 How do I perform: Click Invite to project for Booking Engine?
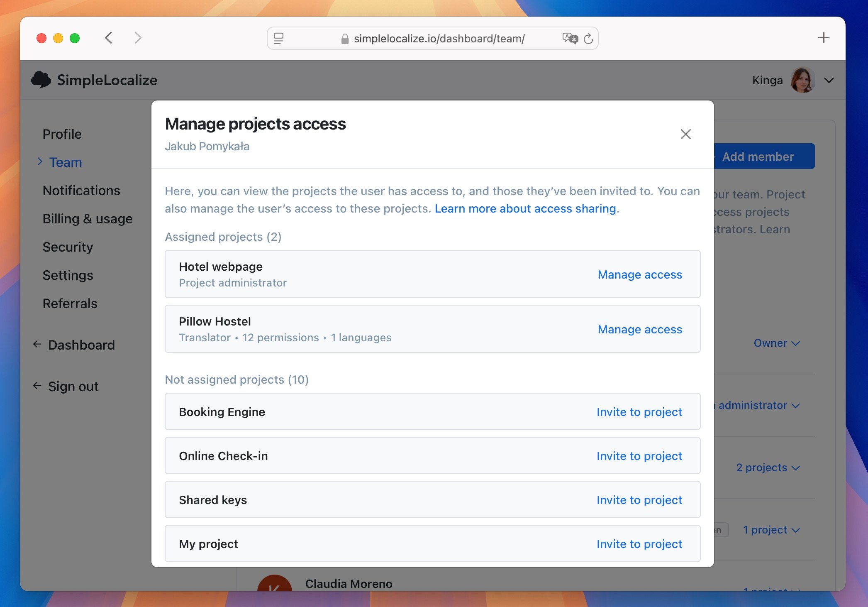(639, 412)
